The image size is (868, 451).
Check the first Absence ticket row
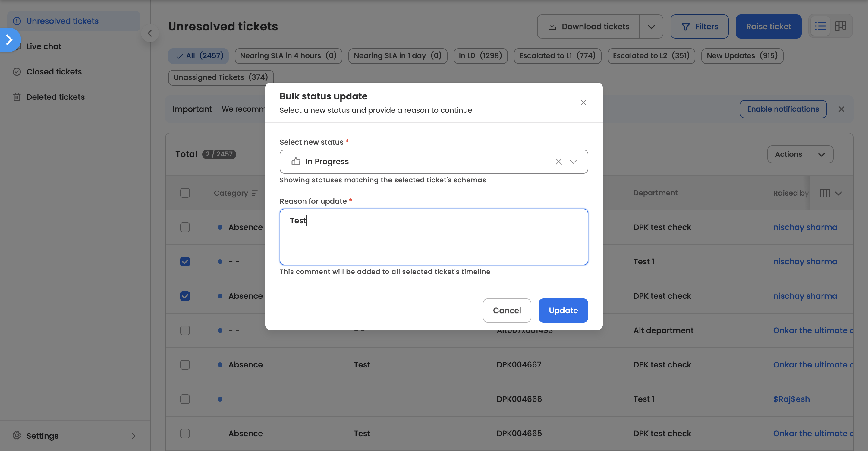185,228
